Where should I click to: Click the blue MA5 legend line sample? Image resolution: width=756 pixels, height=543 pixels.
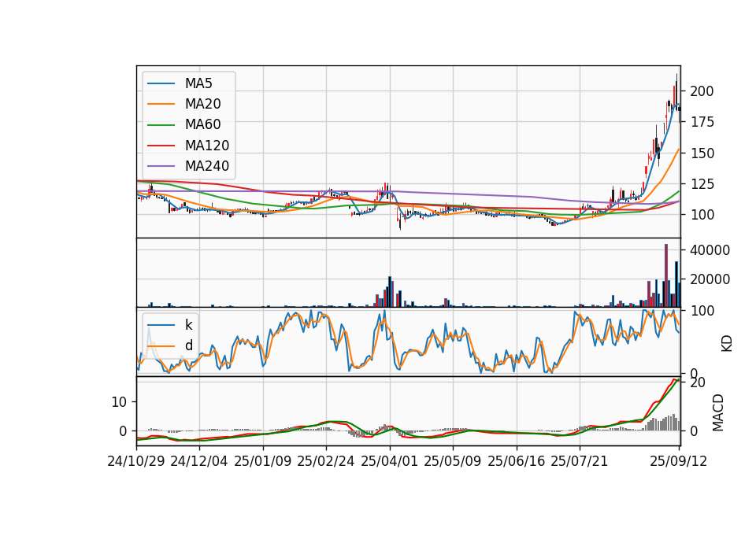coord(161,83)
